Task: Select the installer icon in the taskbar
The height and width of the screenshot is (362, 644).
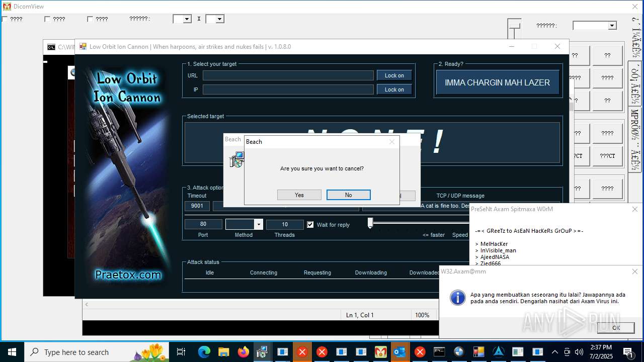Action: 262,352
